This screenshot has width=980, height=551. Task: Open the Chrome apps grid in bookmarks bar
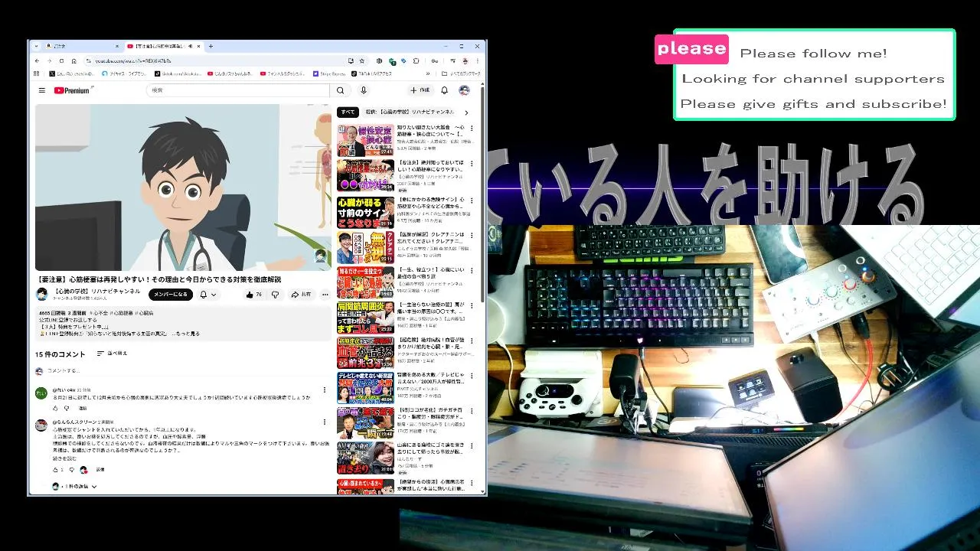[36, 73]
